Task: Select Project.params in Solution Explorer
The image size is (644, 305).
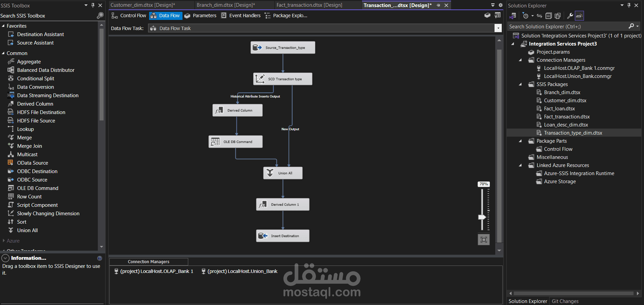Action: [x=553, y=52]
